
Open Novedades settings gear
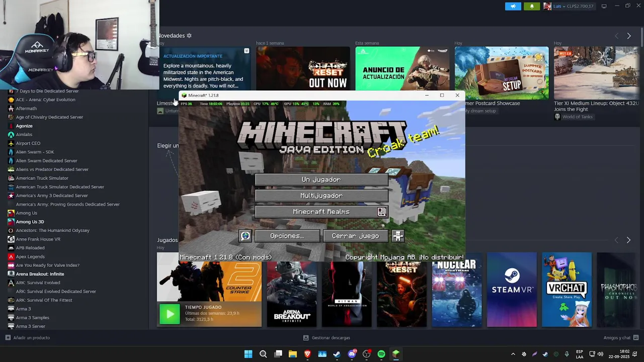189,36
